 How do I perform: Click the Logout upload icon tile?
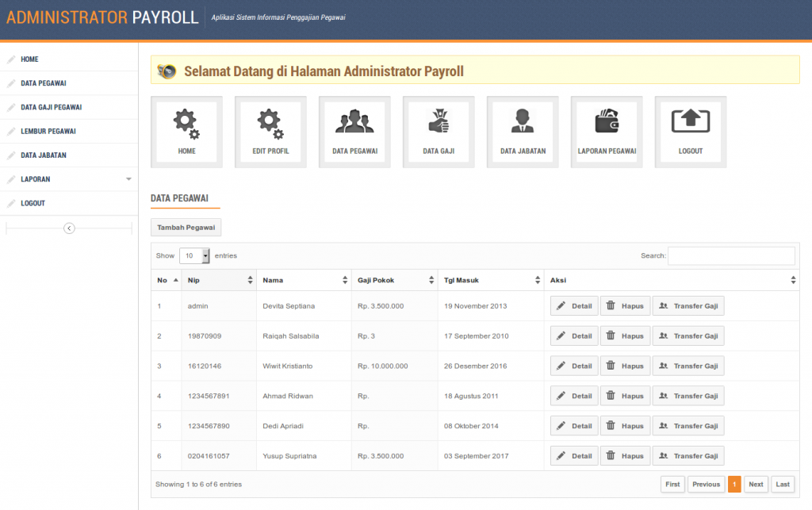691,132
